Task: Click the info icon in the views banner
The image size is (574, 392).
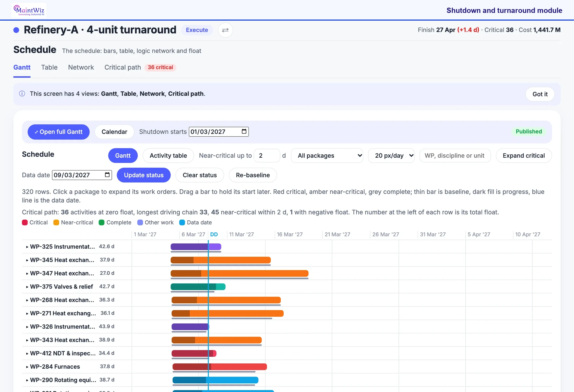Action: click(22, 94)
